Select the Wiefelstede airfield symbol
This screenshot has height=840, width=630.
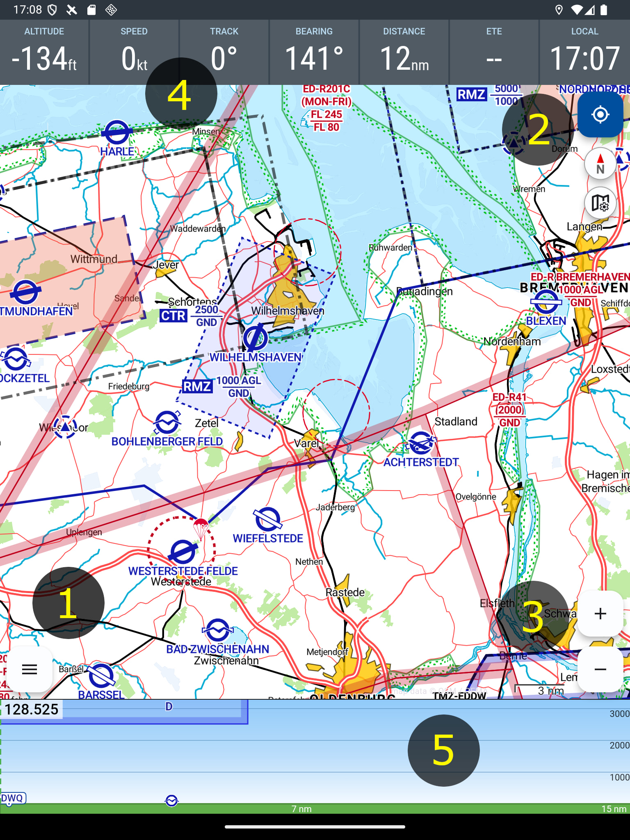pos(267,519)
